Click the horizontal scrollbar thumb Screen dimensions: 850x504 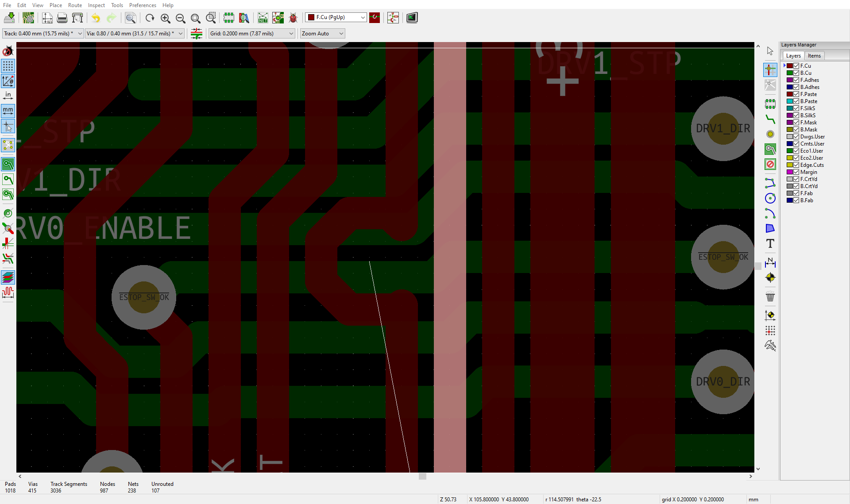422,476
